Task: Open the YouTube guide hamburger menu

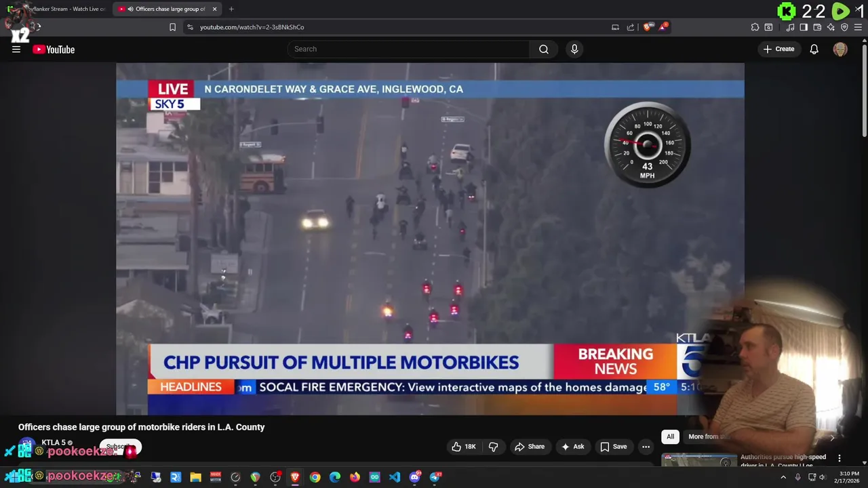Action: pyautogui.click(x=16, y=49)
